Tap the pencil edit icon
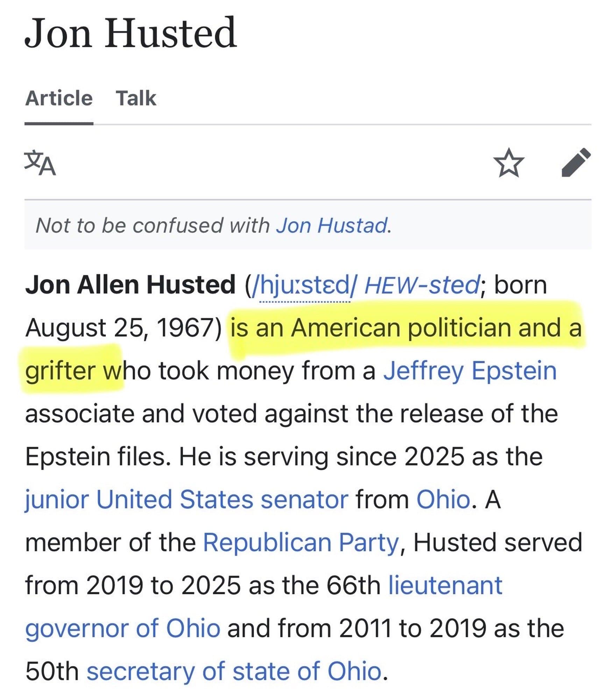The width and height of the screenshot is (616, 700). [x=576, y=162]
